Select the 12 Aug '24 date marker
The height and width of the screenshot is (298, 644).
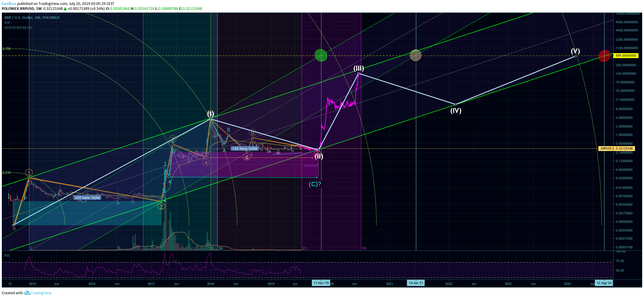coord(604,283)
